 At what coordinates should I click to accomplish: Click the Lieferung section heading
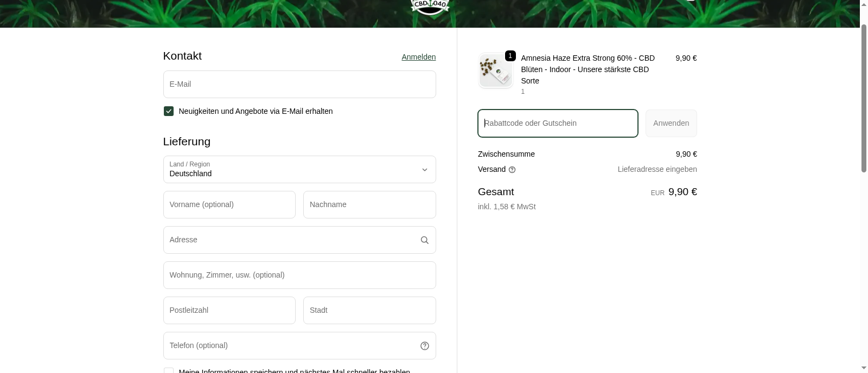pos(186,142)
